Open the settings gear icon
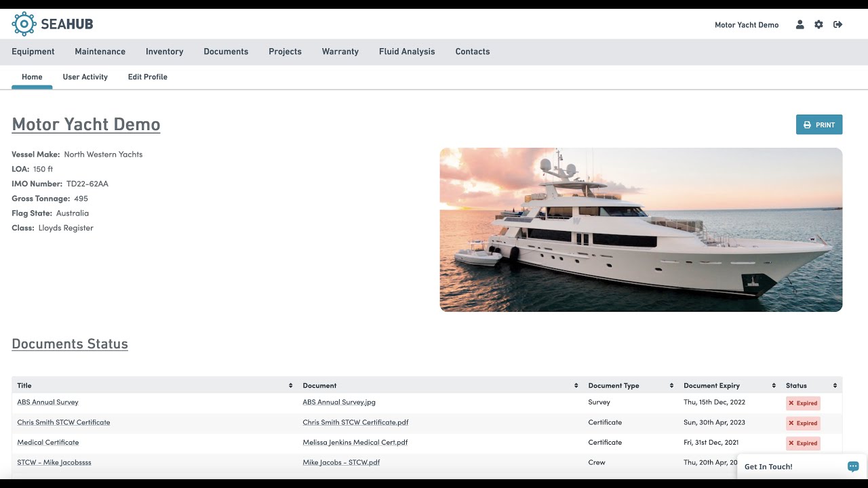 818,24
